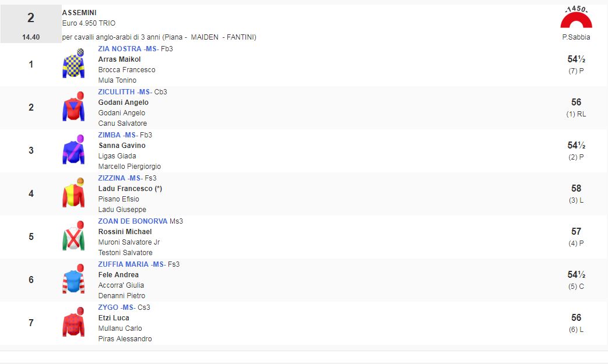Open the ZIA NOSTRA horse link
The width and height of the screenshot is (608, 364).
tap(120, 49)
